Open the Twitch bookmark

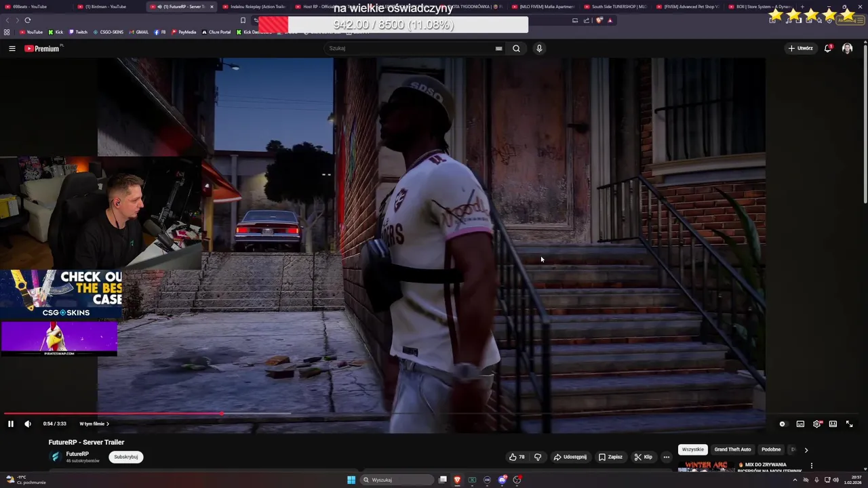click(78, 32)
